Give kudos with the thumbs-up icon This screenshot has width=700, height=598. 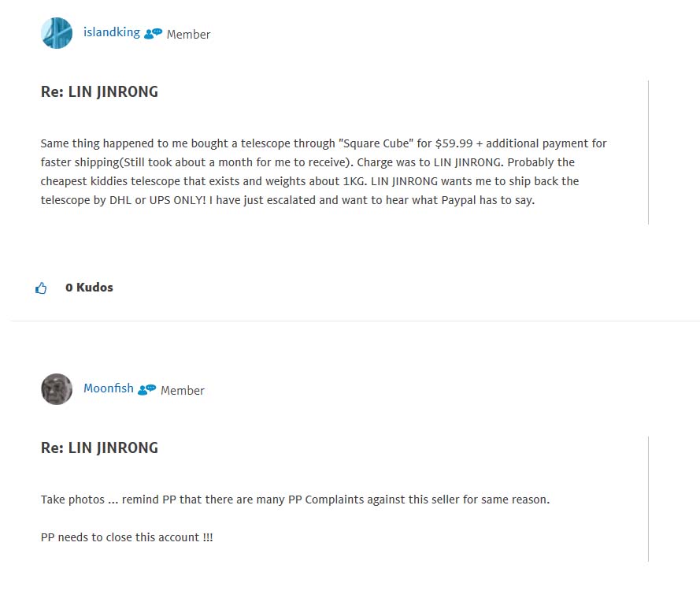point(41,288)
